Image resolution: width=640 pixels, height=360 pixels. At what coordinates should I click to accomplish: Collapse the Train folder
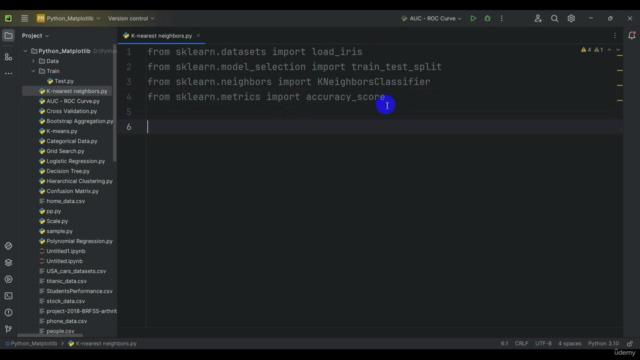[x=33, y=71]
